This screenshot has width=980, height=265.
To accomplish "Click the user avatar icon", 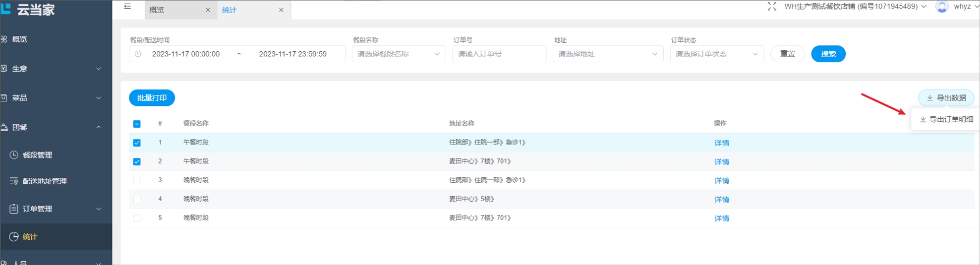I will (941, 7).
